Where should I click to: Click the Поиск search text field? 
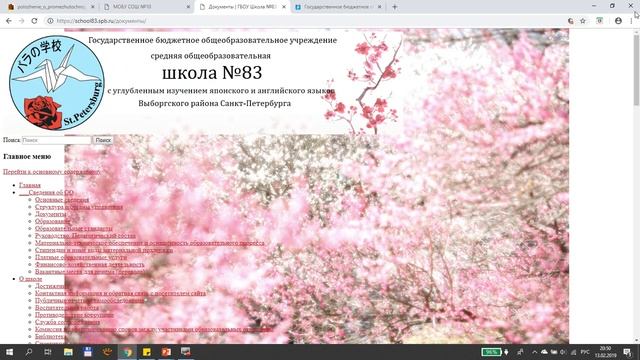(56, 140)
